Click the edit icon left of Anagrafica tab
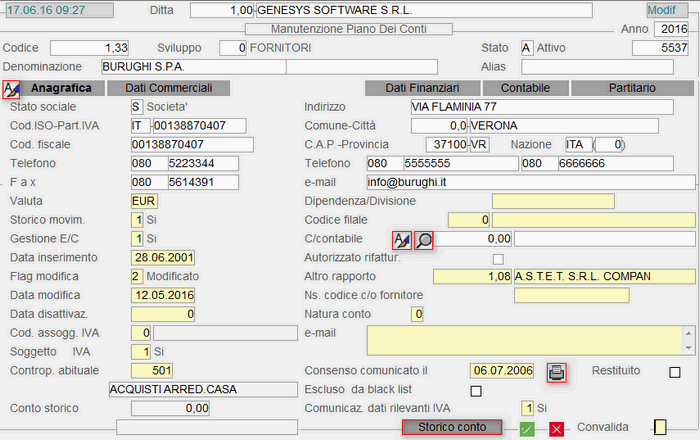The width and height of the screenshot is (700, 440). (11, 88)
